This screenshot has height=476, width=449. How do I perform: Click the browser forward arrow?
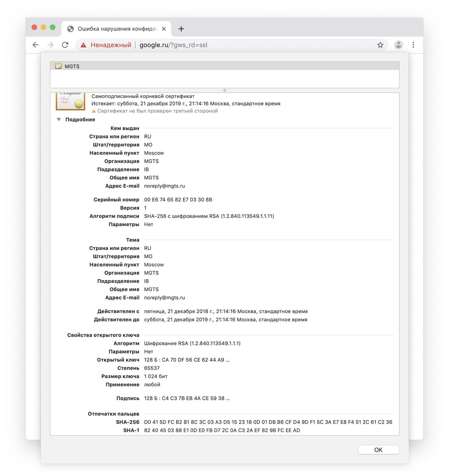click(50, 45)
